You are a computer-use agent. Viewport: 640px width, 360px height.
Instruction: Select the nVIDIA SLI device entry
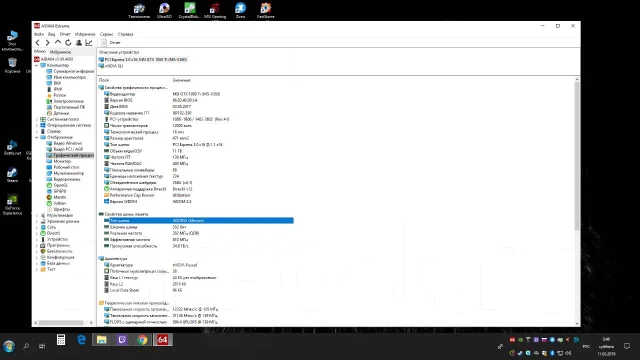(x=111, y=66)
